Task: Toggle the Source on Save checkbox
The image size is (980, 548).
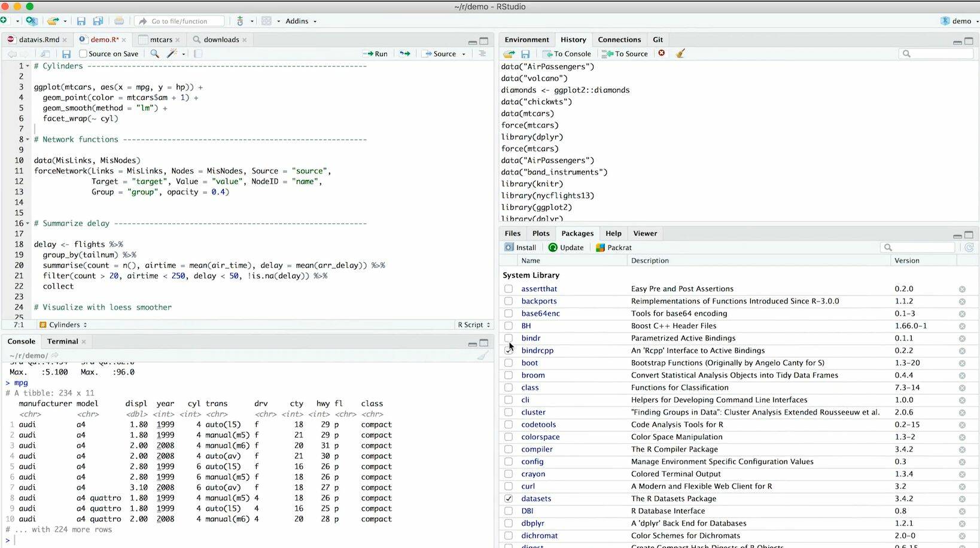Action: [83, 54]
